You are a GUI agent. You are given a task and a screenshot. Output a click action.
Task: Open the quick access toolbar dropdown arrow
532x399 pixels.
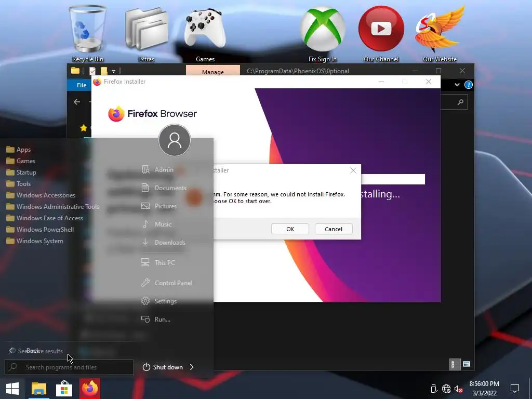point(114,71)
